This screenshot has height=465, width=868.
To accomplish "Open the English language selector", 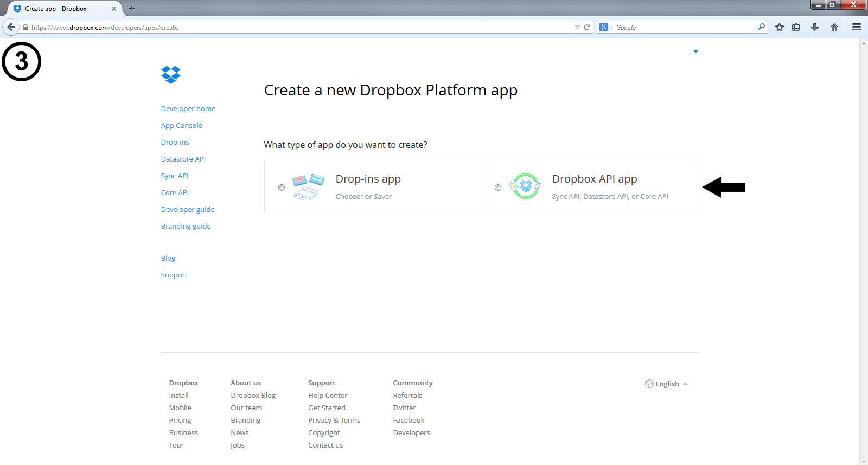I will click(667, 384).
